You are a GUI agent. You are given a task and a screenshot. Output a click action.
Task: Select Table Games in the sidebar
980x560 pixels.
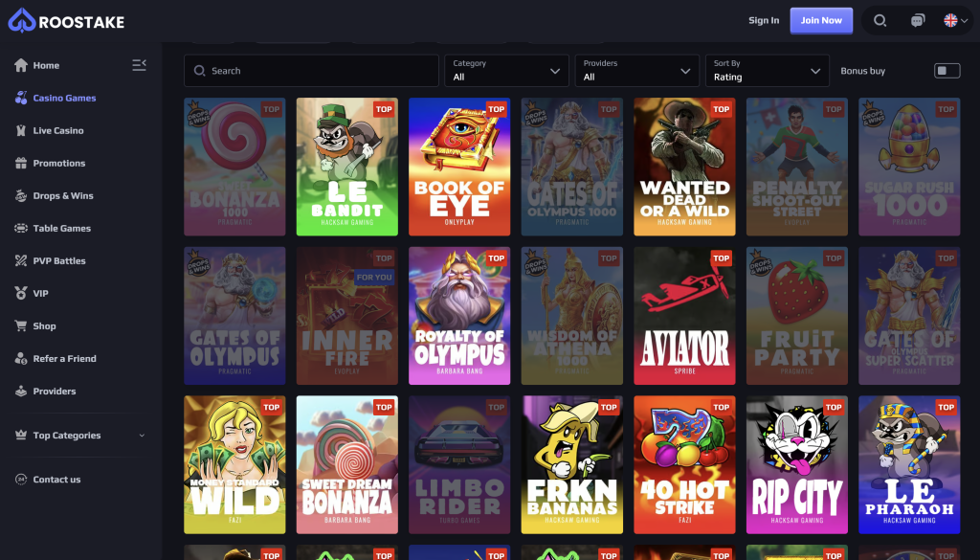point(21,228)
